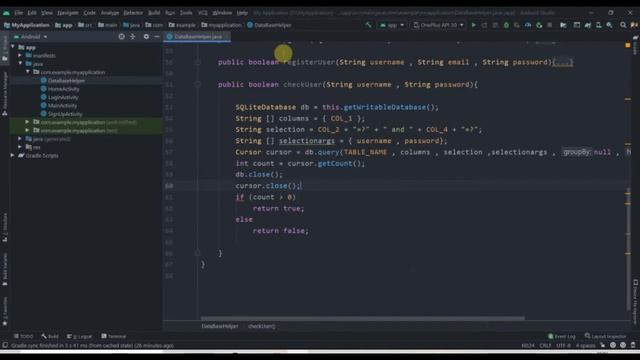Screen dimensions: 640x360
Task: Click the 4 spaces indent setting in the status bar
Action: [586, 345]
